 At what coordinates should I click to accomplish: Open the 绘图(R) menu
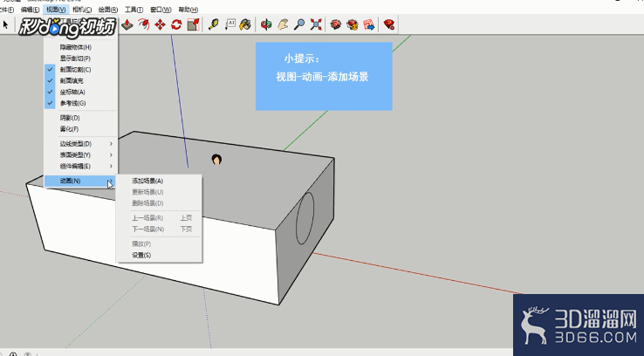pyautogui.click(x=108, y=10)
